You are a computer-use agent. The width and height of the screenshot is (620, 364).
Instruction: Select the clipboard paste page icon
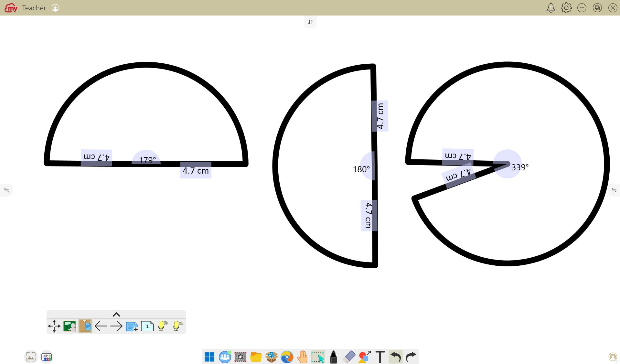(85, 326)
